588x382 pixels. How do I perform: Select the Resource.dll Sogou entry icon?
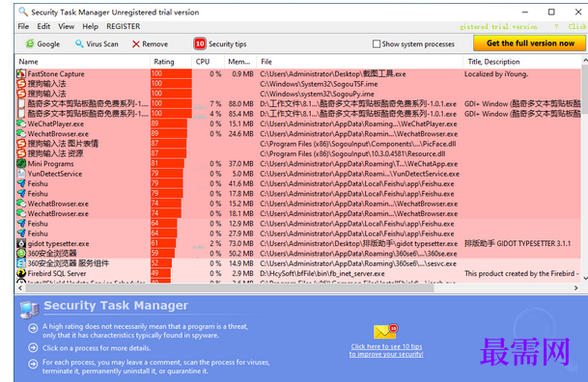[21, 153]
